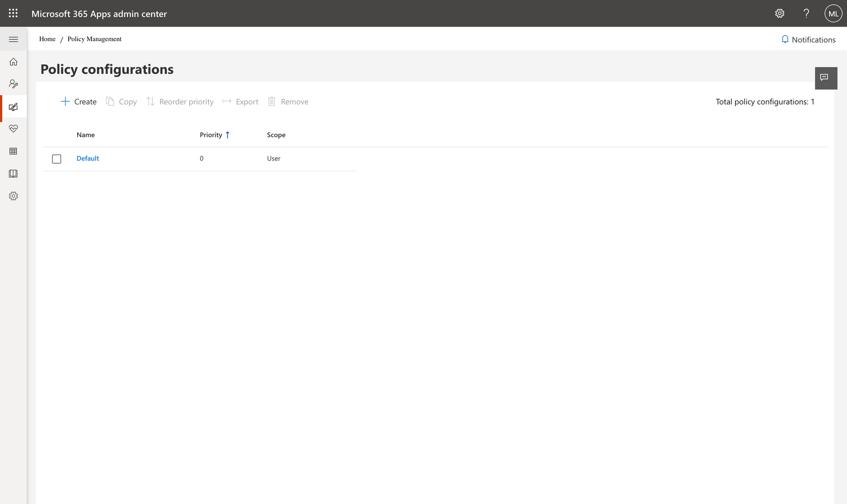Click the Export policy icon

227,101
